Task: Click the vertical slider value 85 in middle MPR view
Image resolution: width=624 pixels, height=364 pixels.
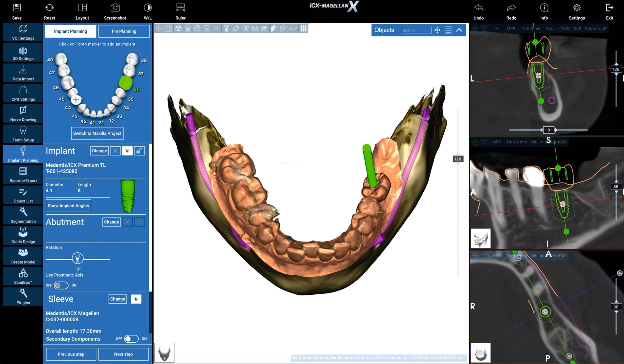Action: (x=616, y=187)
